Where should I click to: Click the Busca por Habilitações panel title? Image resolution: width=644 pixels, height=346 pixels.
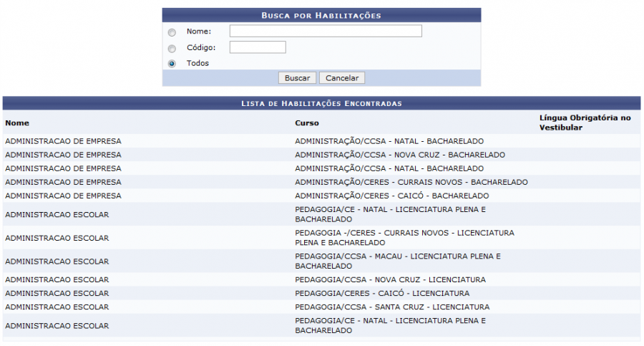[321, 15]
